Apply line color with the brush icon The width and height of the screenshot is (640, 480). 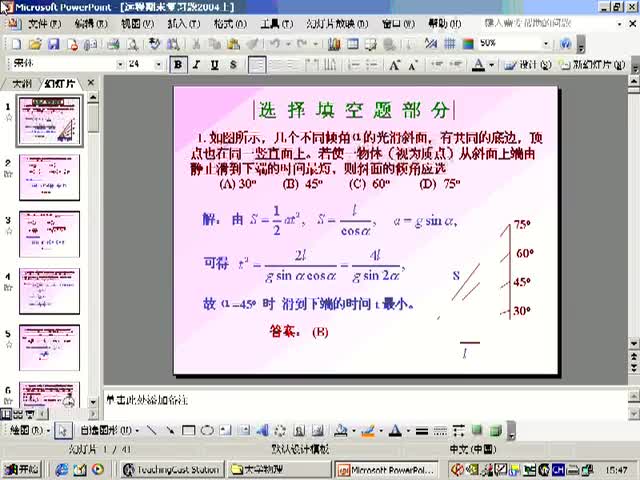click(x=368, y=430)
